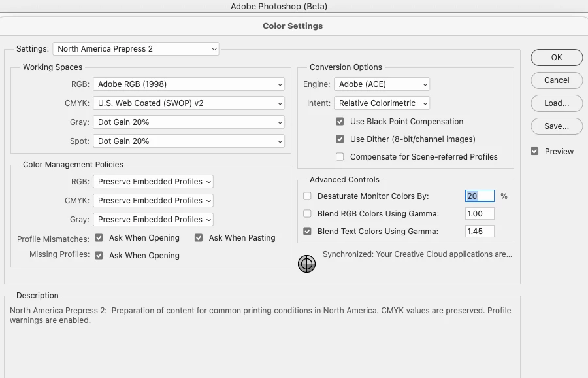
Task: Uncheck Blend Text Colors Using Gamma
Action: click(307, 232)
